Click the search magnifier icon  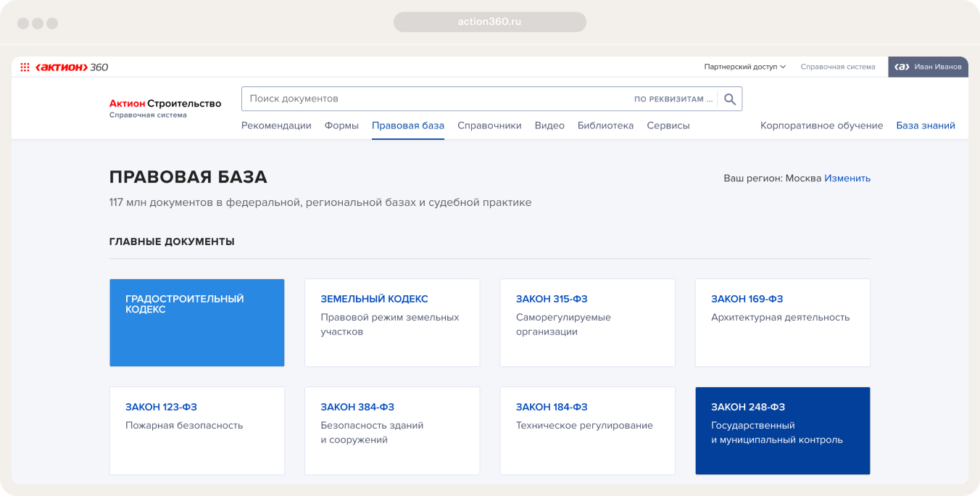pos(730,99)
